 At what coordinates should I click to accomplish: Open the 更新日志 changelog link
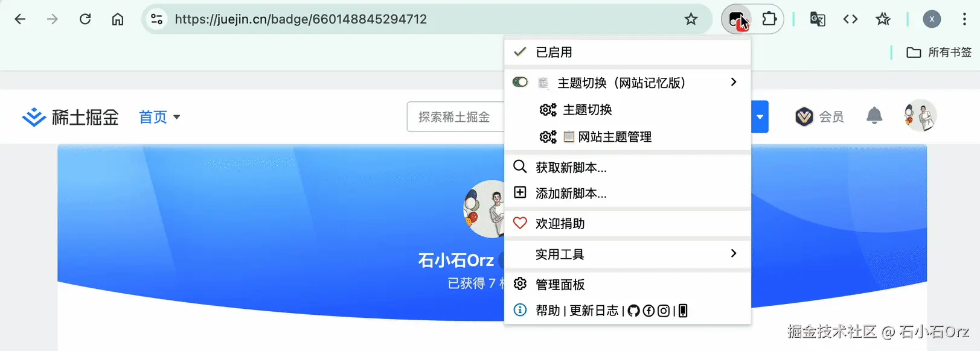pos(594,311)
